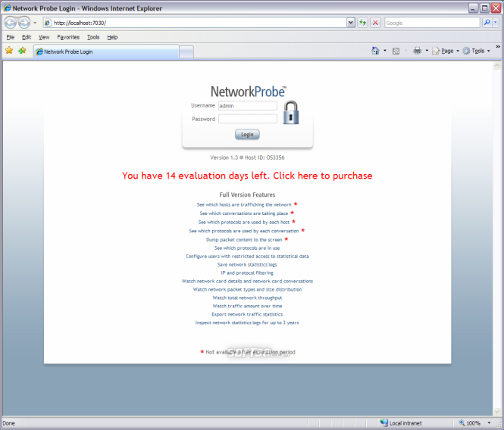Expand the Print options dropdown arrow
Image resolution: width=504 pixels, height=430 pixels.
[427, 51]
